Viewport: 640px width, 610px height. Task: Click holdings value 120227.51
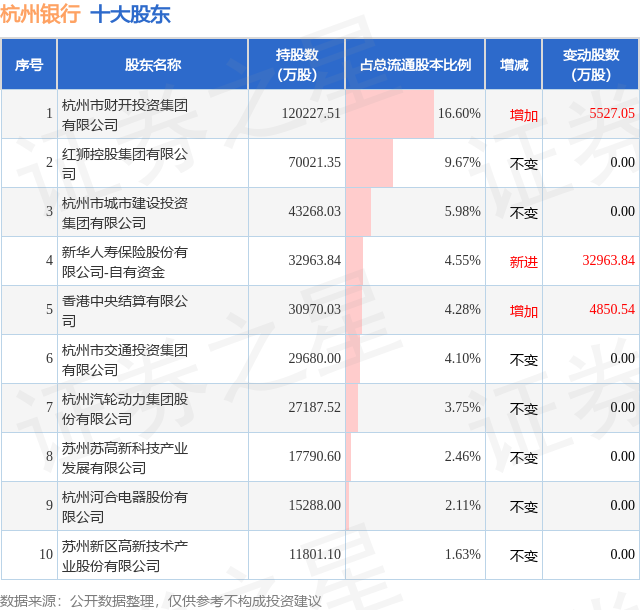point(311,113)
